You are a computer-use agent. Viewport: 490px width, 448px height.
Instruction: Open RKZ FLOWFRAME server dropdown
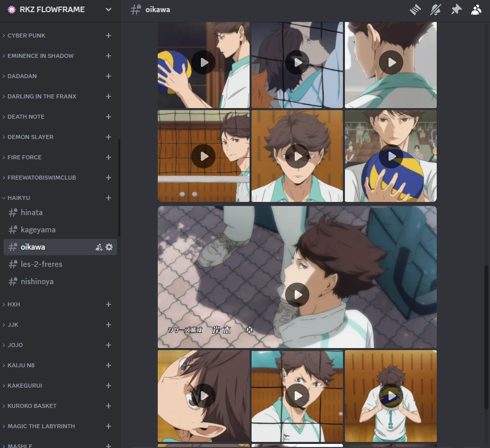[109, 10]
